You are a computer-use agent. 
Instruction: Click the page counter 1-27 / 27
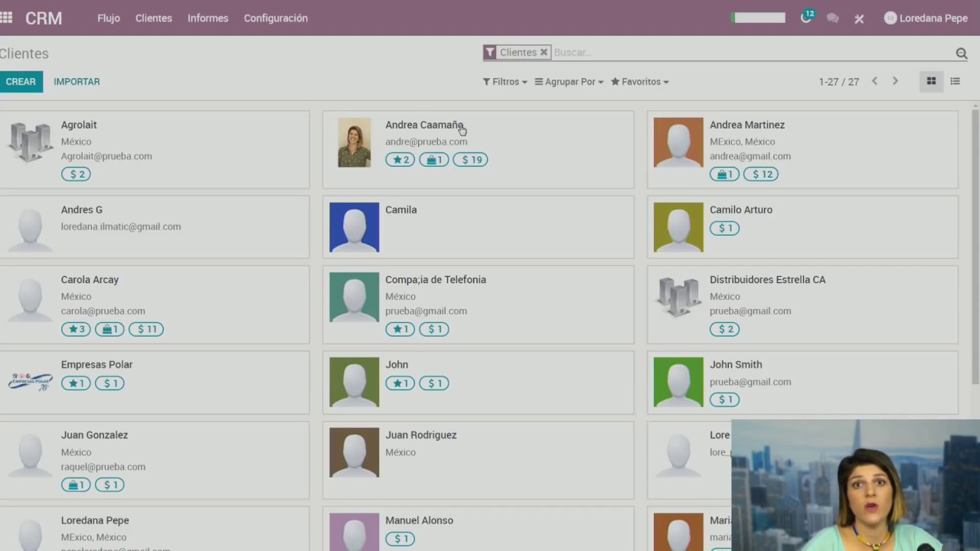point(839,82)
